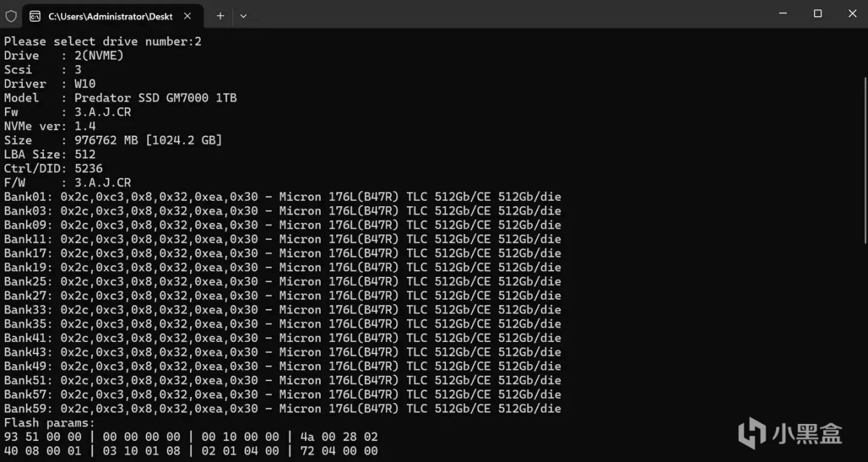868x462 pixels.
Task: Close the terminal window
Action: pyautogui.click(x=852, y=14)
